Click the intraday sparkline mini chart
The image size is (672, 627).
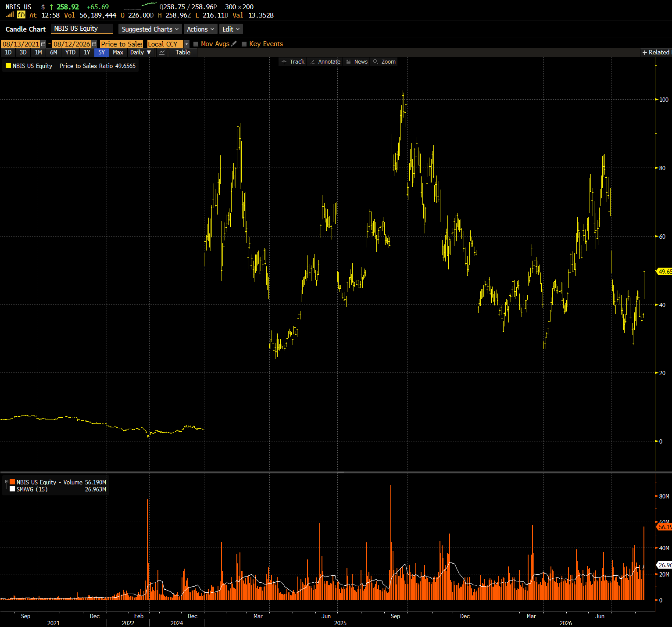tap(140, 6)
